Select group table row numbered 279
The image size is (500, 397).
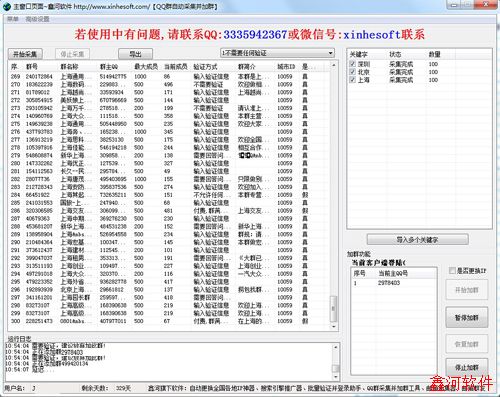169,155
